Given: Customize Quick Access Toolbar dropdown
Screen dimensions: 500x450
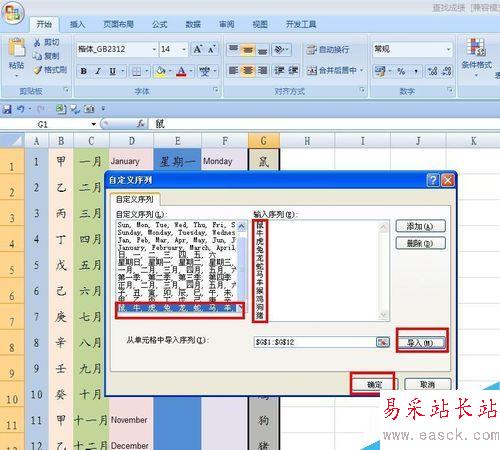Looking at the screenshot, I should 103,109.
